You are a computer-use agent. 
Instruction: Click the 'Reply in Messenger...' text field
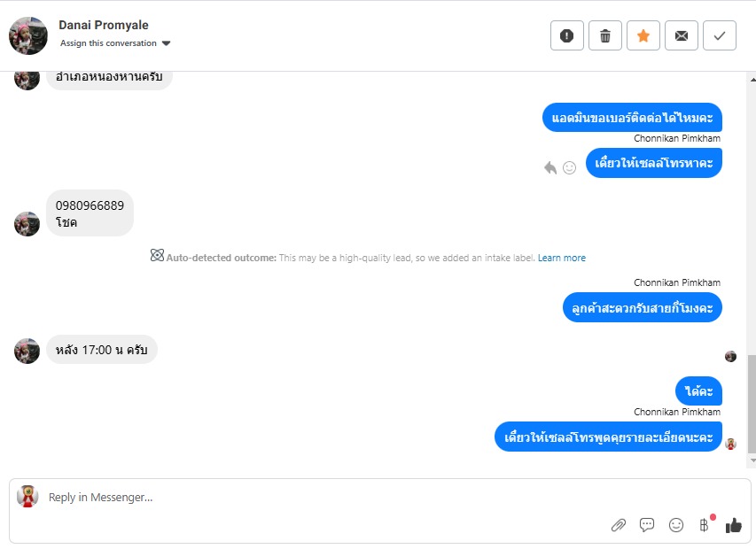[310, 498]
